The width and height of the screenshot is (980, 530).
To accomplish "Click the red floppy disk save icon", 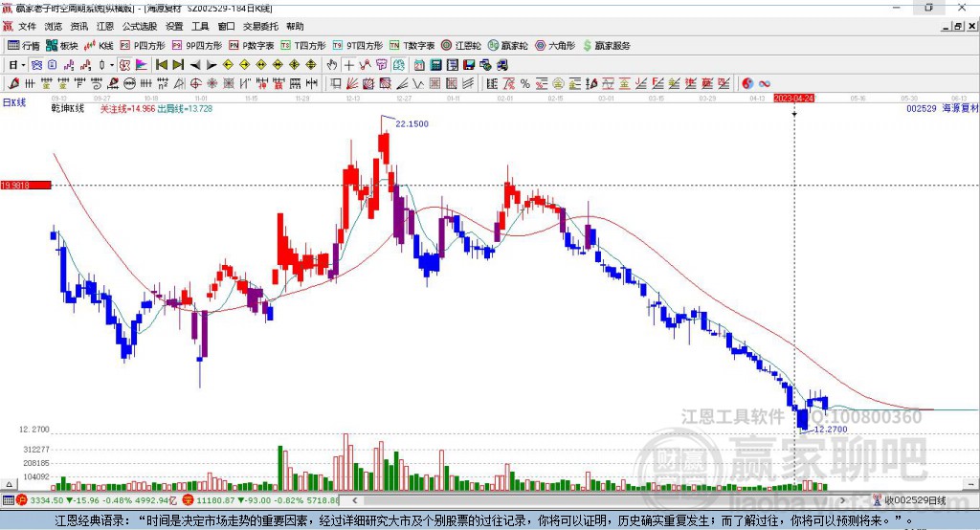I will [469, 65].
